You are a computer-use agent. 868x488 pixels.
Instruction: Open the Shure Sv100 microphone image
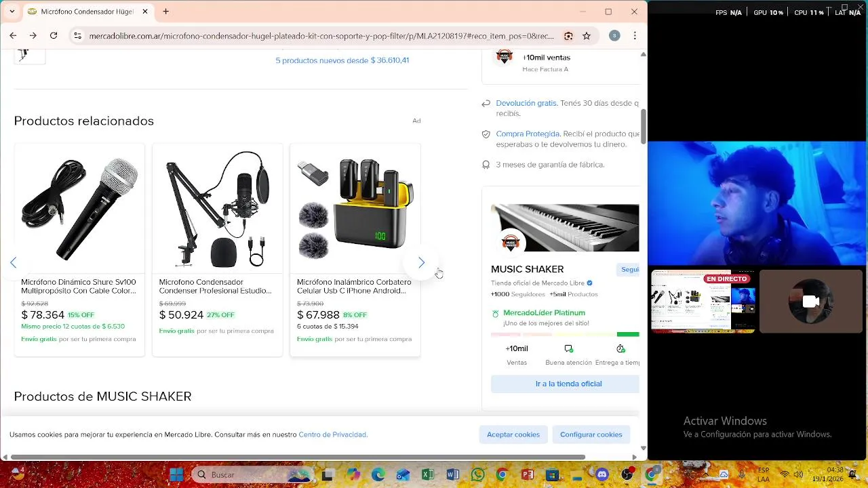tap(79, 209)
